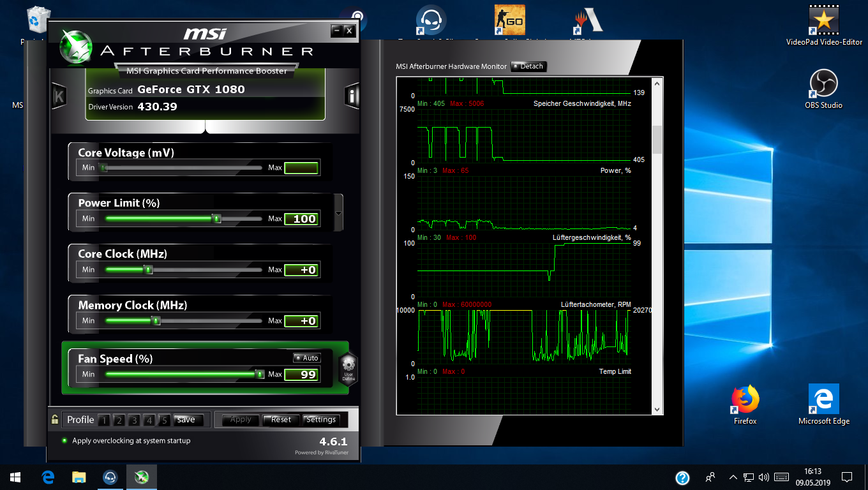The image size is (868, 490).
Task: Click the MSI Afterburner taskbar icon
Action: click(x=141, y=477)
